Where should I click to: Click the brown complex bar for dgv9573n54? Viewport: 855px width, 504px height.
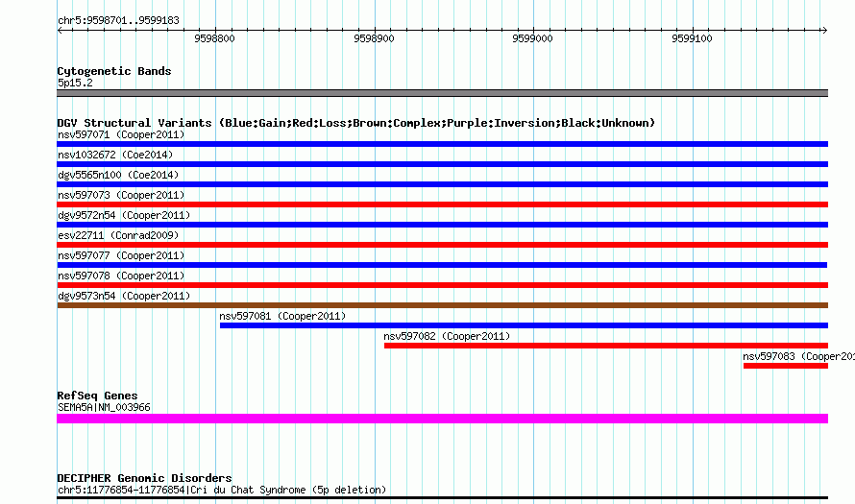coord(442,305)
